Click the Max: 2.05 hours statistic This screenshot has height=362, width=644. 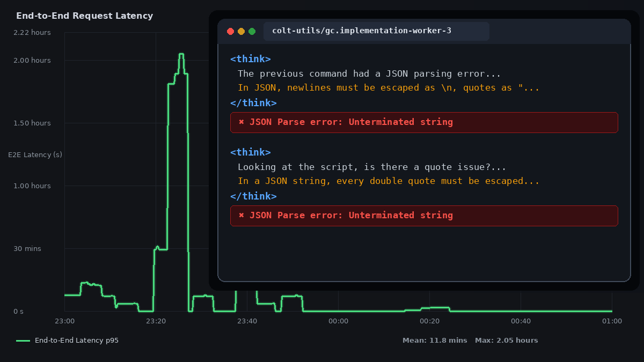tap(506, 341)
